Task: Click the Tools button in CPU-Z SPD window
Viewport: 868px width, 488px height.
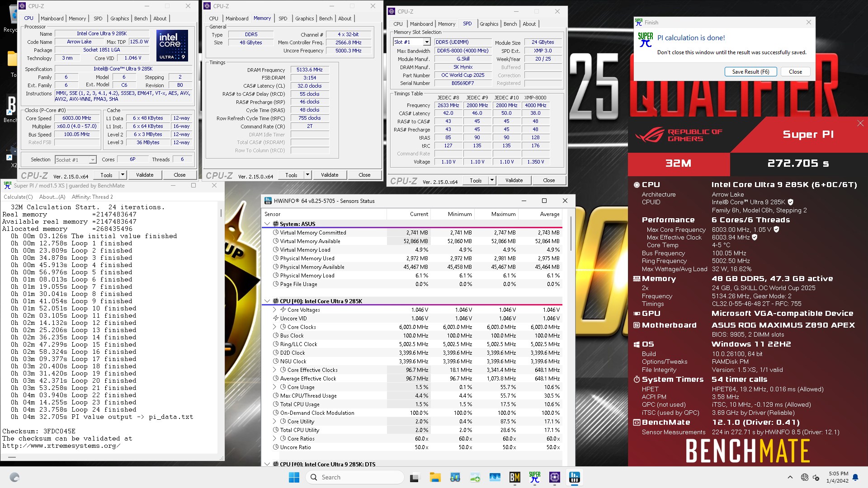Action: coord(476,180)
